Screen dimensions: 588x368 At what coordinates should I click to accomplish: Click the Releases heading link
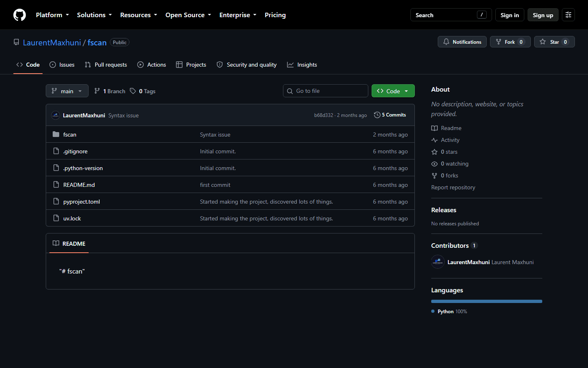coord(444,210)
